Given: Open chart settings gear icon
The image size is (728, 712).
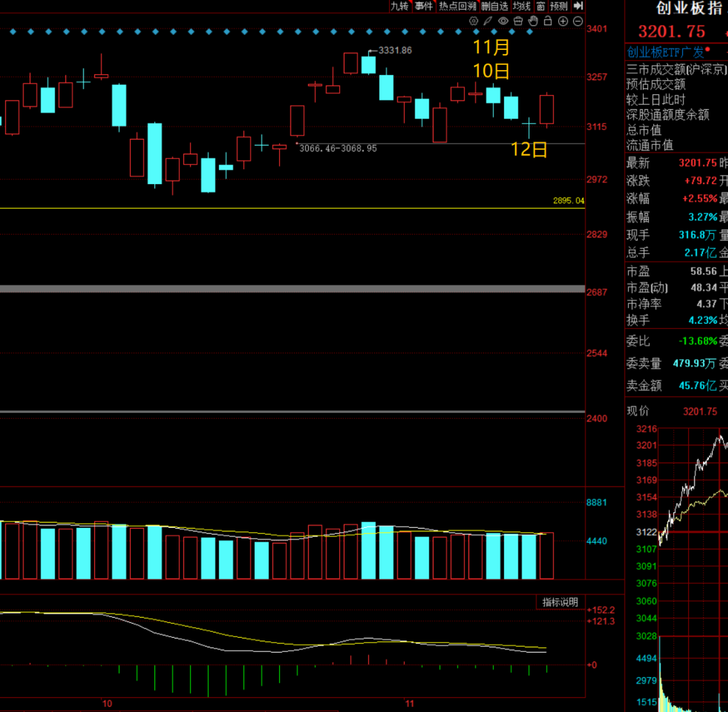Looking at the screenshot, I should 475,22.
